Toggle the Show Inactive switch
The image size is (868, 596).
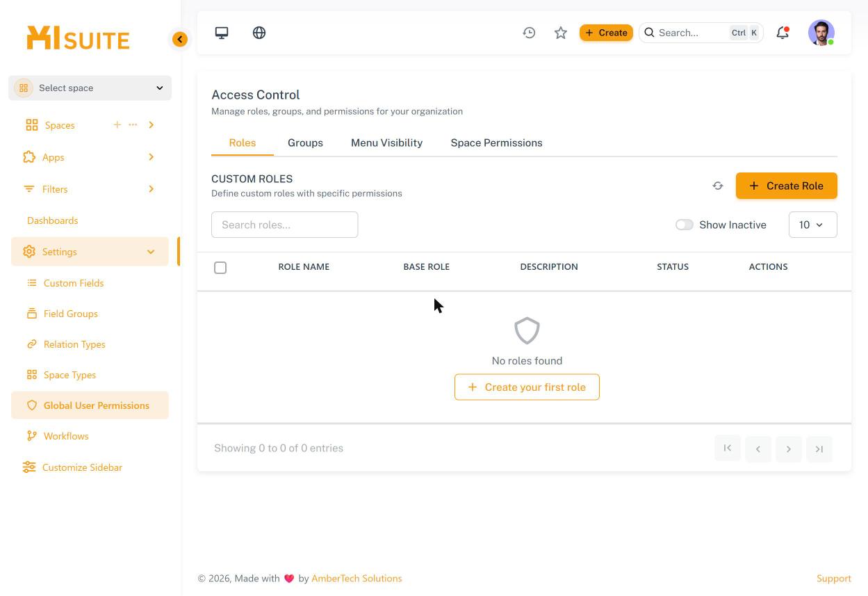coord(685,225)
